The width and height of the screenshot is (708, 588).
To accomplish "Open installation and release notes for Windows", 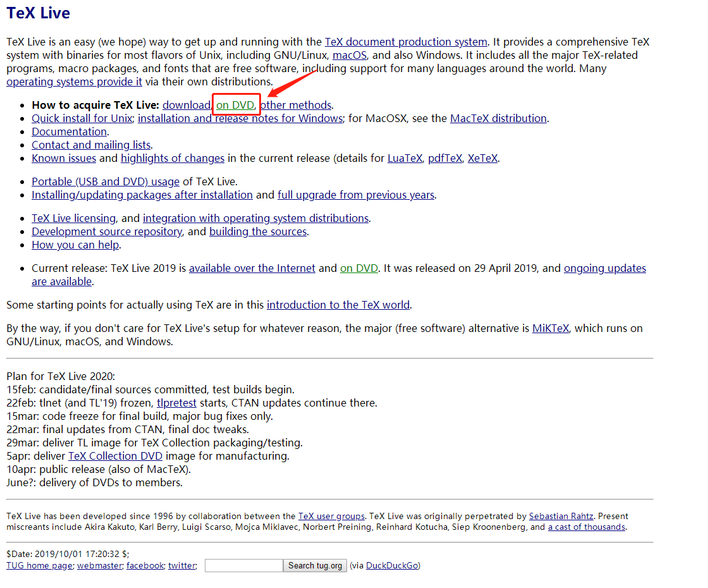I will [240, 118].
